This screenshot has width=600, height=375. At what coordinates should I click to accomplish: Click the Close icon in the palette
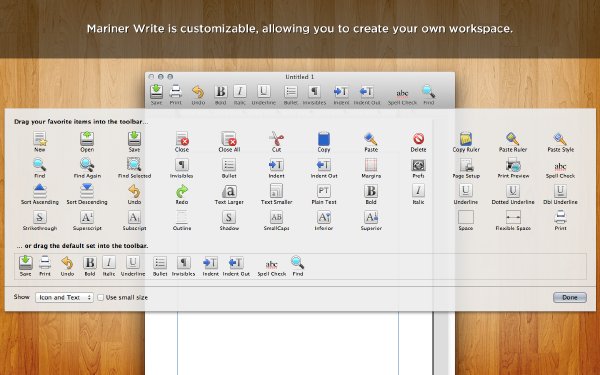(182, 139)
